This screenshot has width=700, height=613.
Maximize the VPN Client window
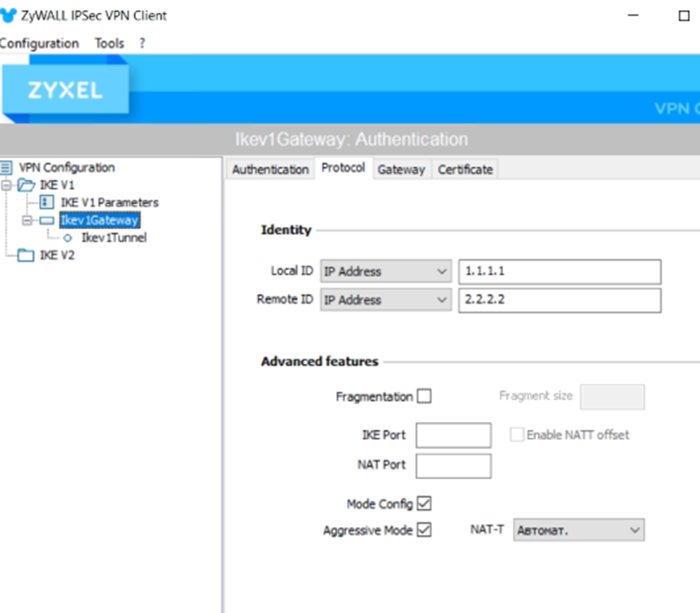[x=684, y=16]
